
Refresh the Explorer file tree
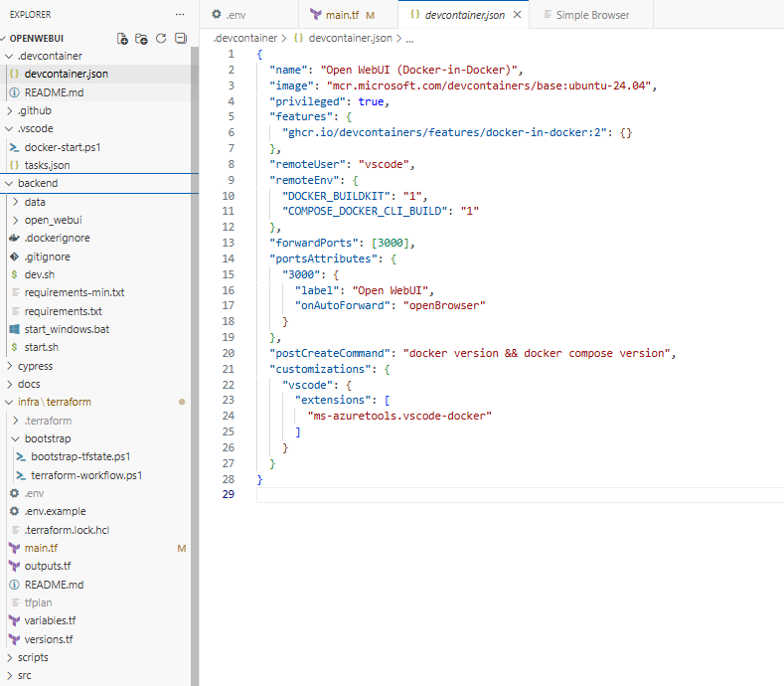160,39
